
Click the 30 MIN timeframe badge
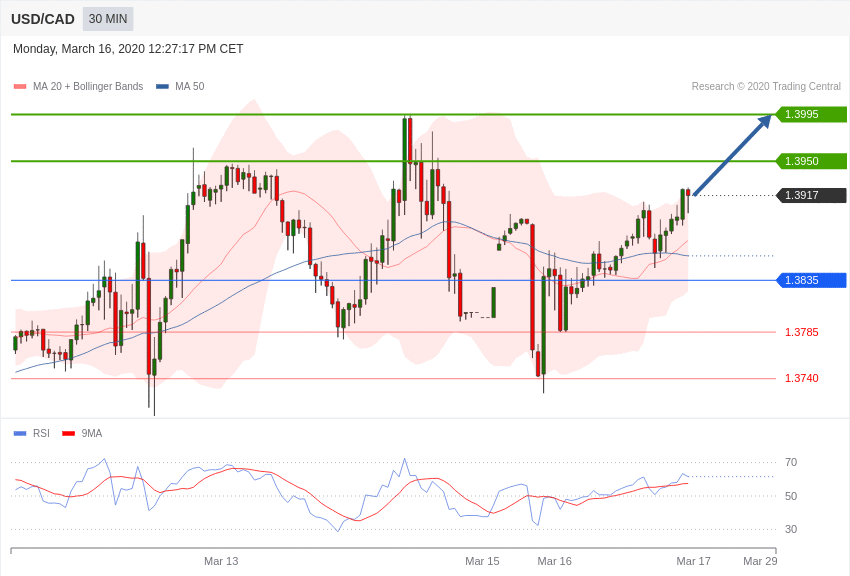point(108,19)
